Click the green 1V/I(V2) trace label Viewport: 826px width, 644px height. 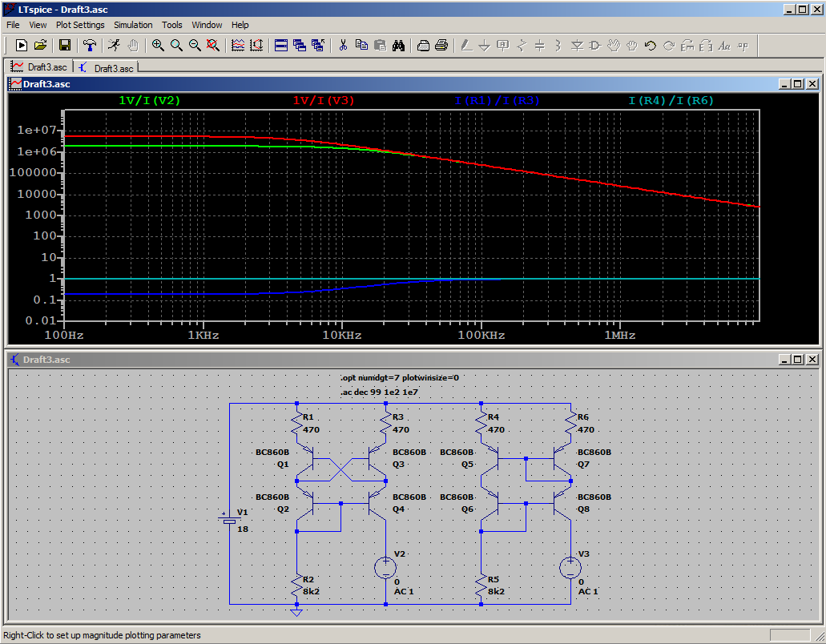click(x=149, y=101)
